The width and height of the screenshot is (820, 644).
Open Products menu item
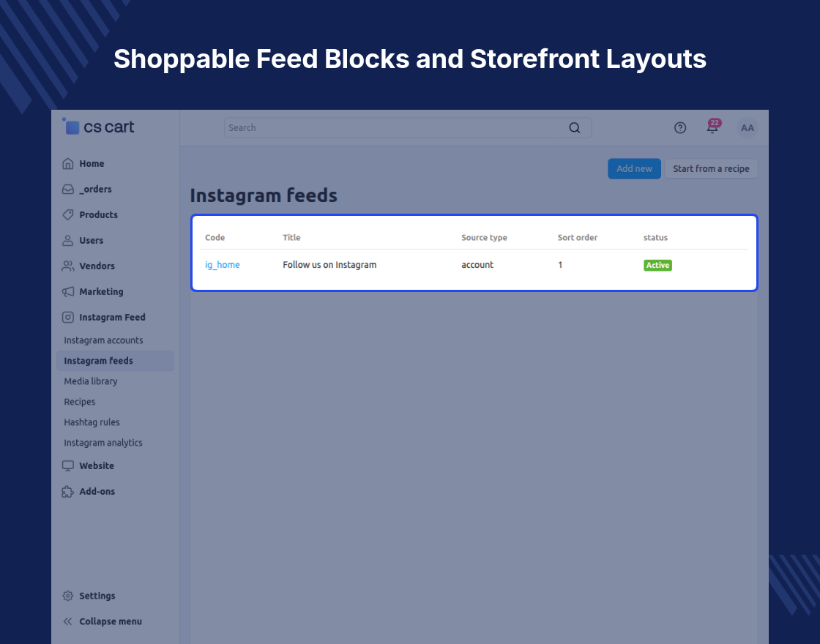(98, 215)
